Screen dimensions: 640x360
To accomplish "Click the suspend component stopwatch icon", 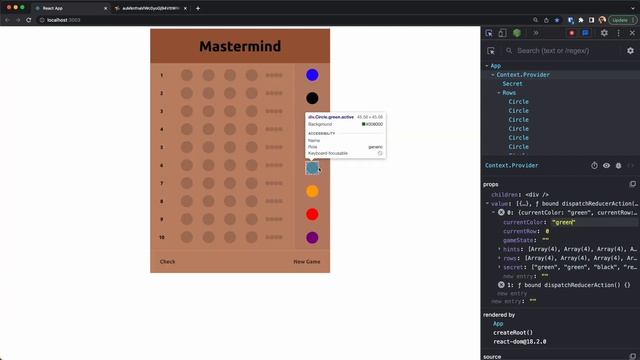I will click(x=594, y=165).
